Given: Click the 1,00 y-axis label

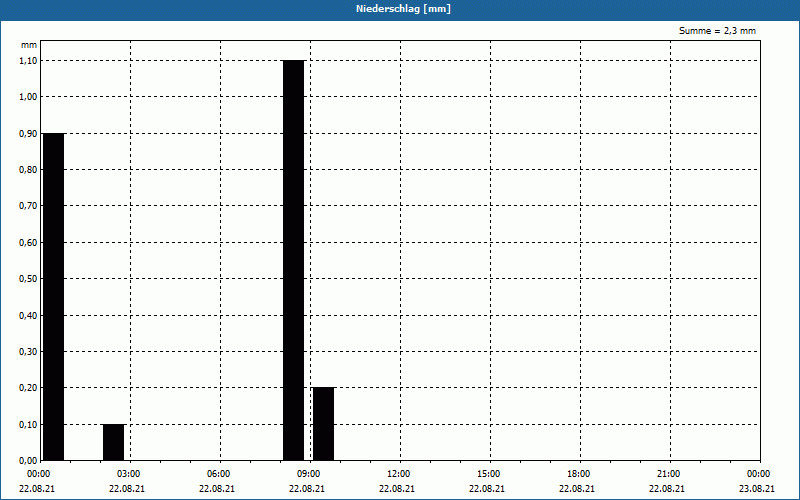Looking at the screenshot, I should [28, 97].
